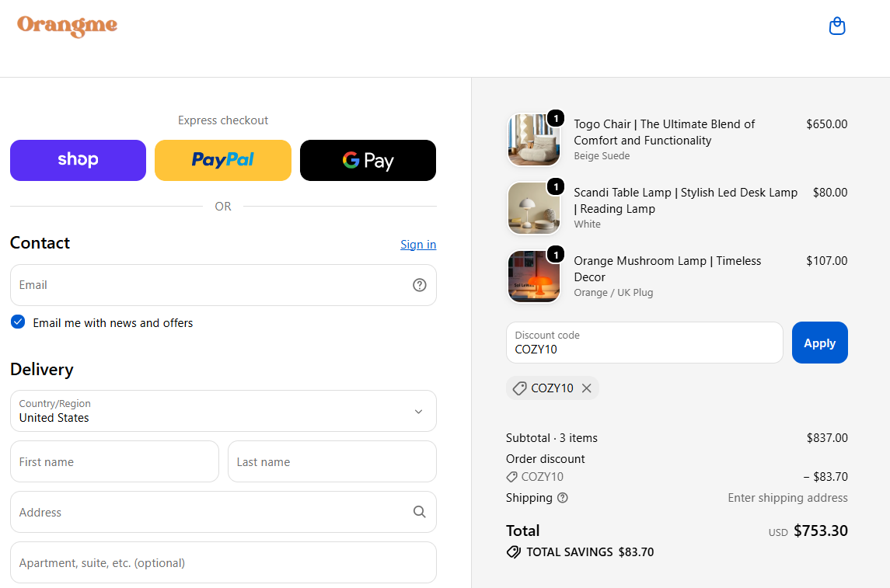The height and width of the screenshot is (588, 890).
Task: Click the Orange / UK Plug variant label
Action: 613,293
